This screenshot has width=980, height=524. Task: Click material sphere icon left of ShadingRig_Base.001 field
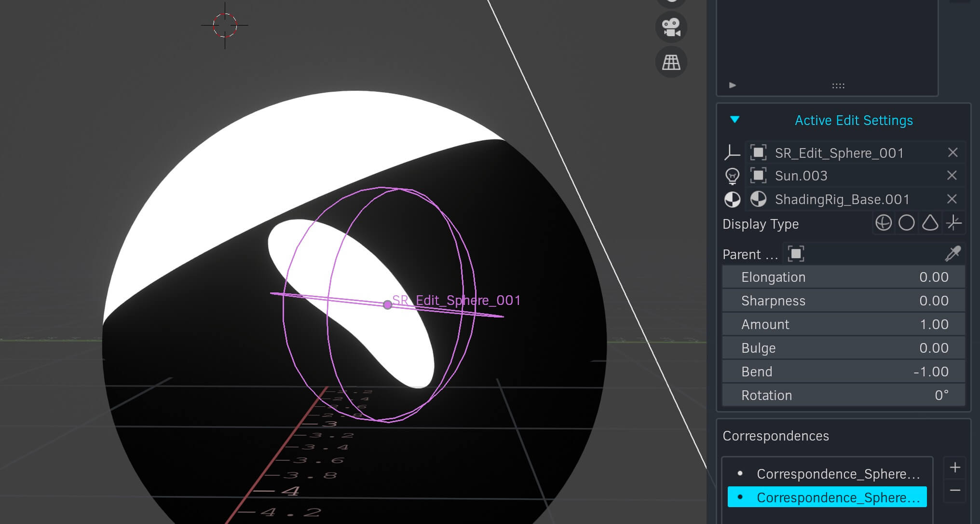point(732,199)
